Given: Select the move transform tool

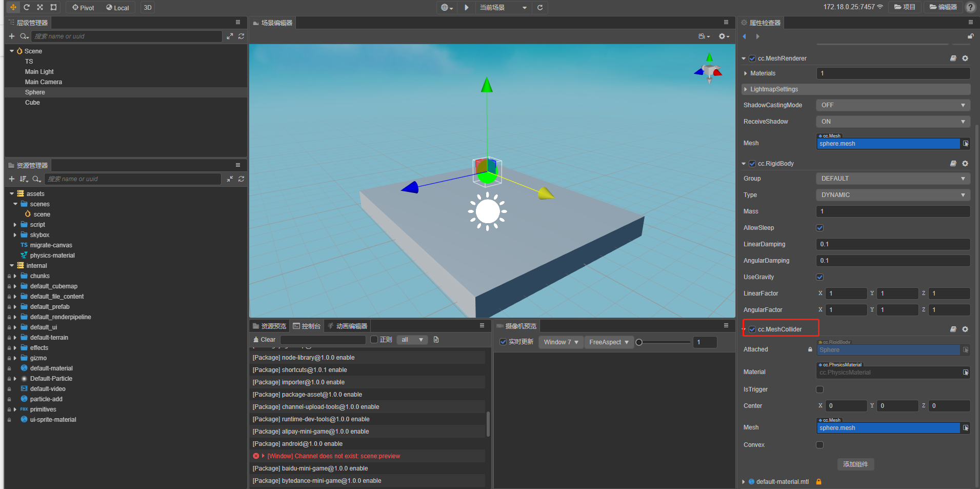Looking at the screenshot, I should click(13, 7).
